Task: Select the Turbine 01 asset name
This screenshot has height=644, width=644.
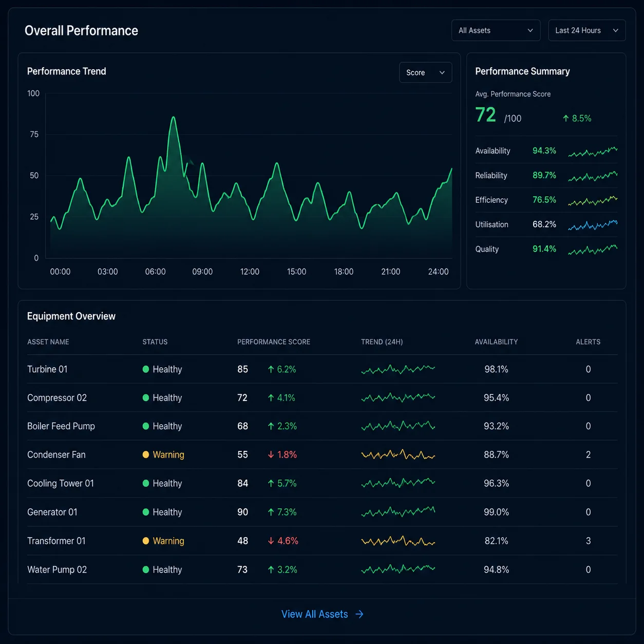Action: tap(47, 369)
